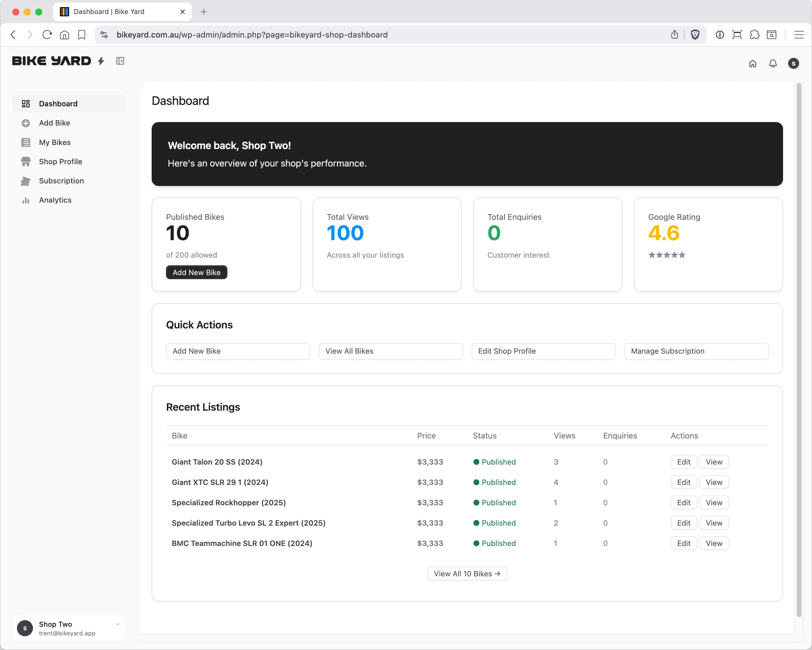
Task: Click the storefront icon for Shop Profile
Action: (x=26, y=161)
